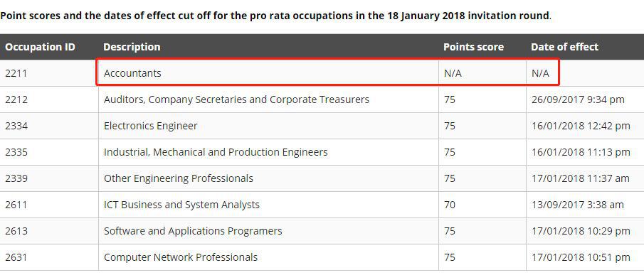Click occupation ID 2335 cell
This screenshot has height=280, width=644.
(16, 152)
